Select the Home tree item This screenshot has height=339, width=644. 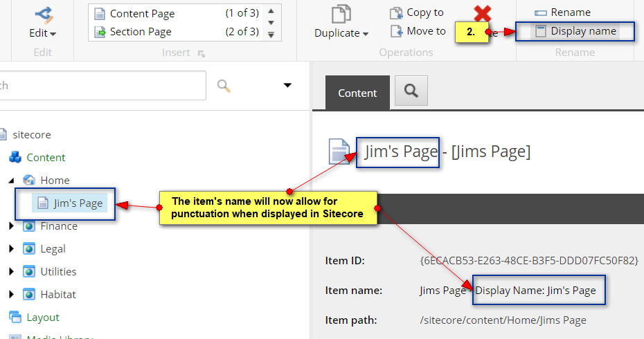point(55,180)
